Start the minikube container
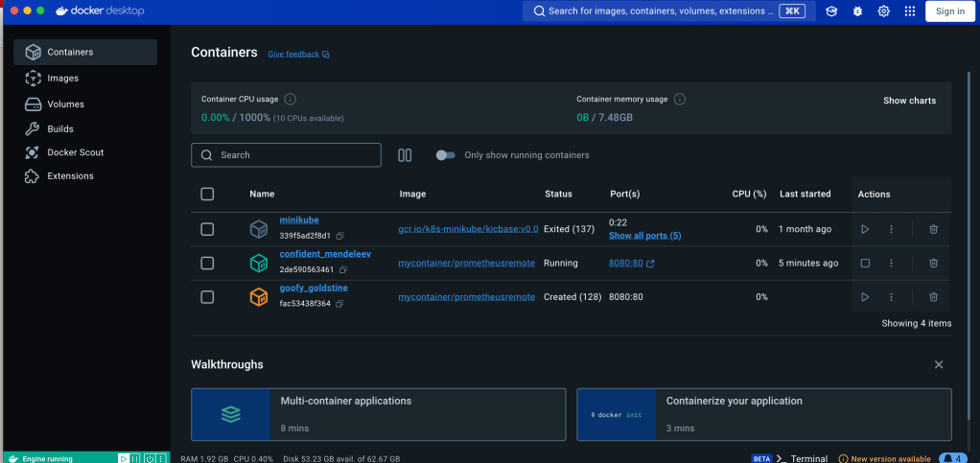Screen dimensions: 980x463 click(865, 229)
